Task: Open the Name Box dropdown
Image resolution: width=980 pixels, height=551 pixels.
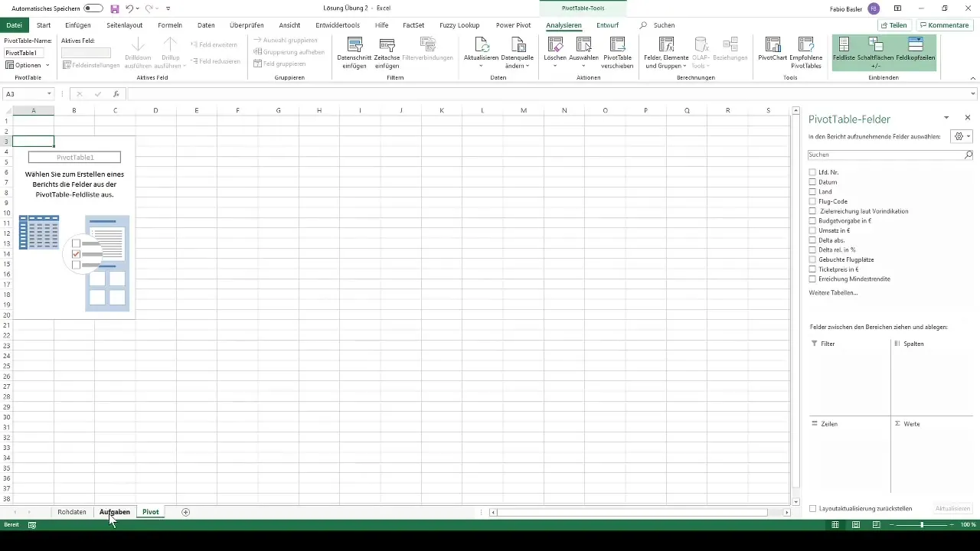Action: point(49,94)
